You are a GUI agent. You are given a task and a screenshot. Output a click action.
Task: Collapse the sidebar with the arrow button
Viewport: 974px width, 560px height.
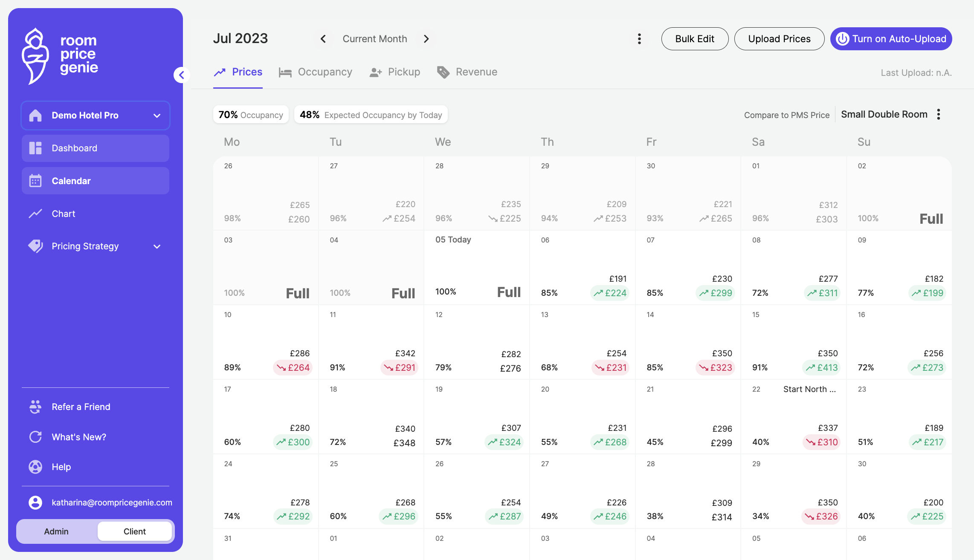click(182, 75)
